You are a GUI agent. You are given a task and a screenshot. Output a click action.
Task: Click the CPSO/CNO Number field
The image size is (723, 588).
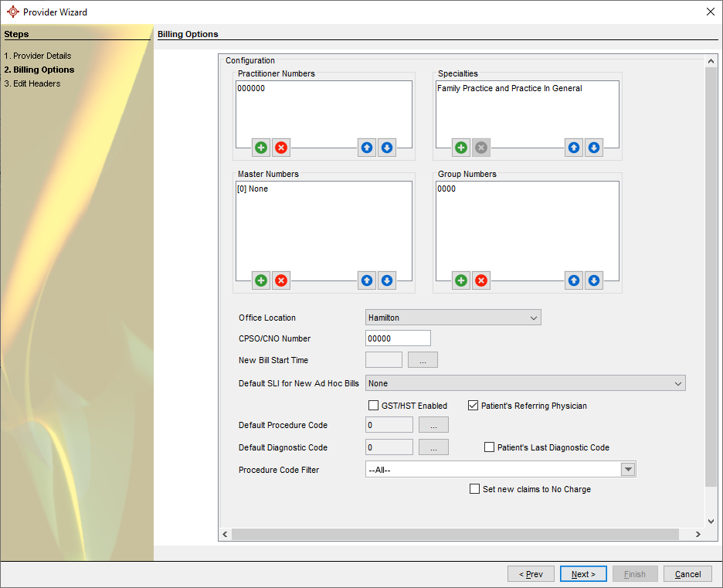coord(398,338)
